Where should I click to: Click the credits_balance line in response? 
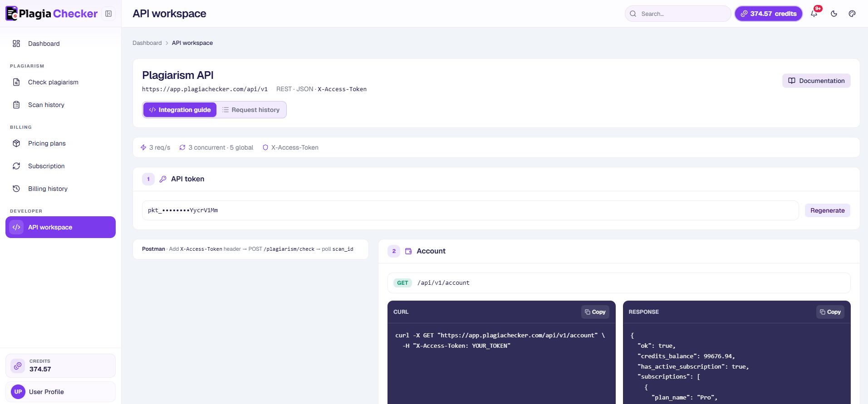pyautogui.click(x=686, y=356)
